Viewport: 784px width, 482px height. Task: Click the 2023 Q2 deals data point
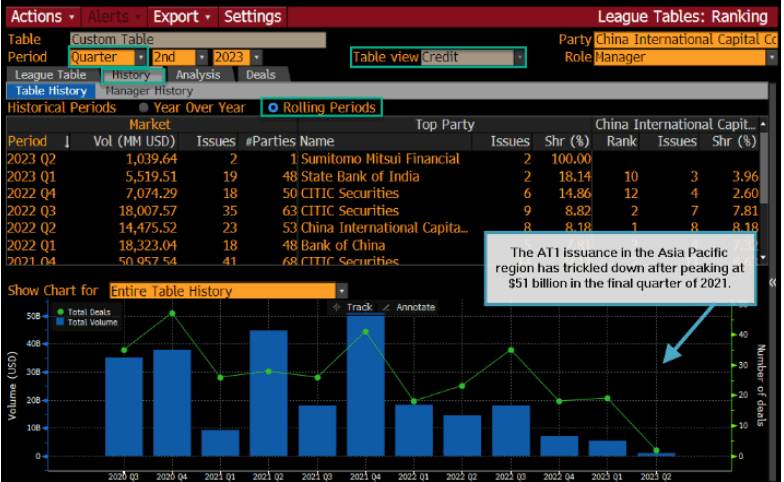tap(656, 450)
